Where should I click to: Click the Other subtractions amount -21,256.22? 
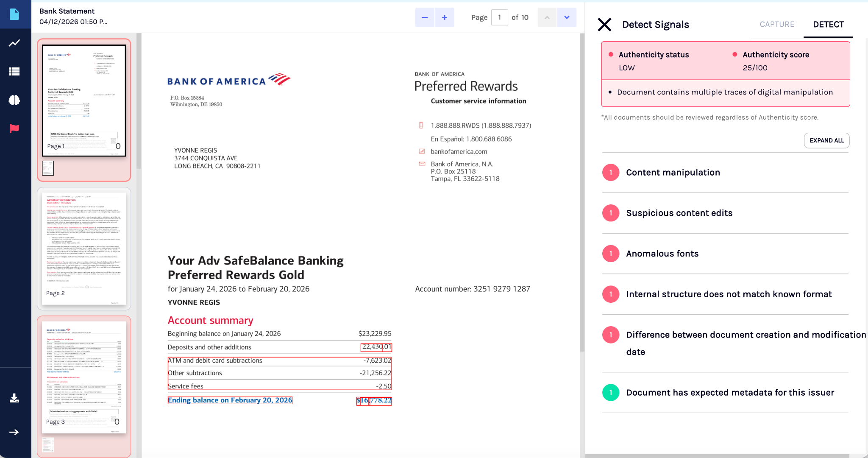376,373
